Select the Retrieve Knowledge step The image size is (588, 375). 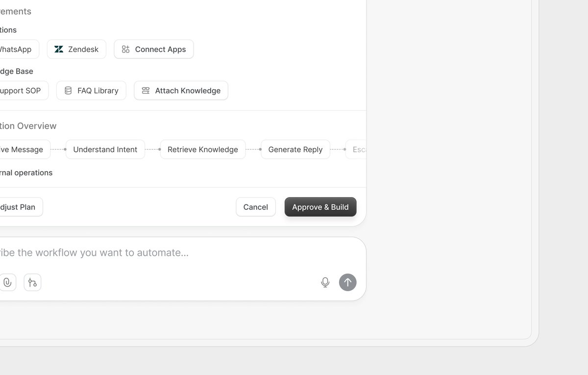(x=203, y=150)
